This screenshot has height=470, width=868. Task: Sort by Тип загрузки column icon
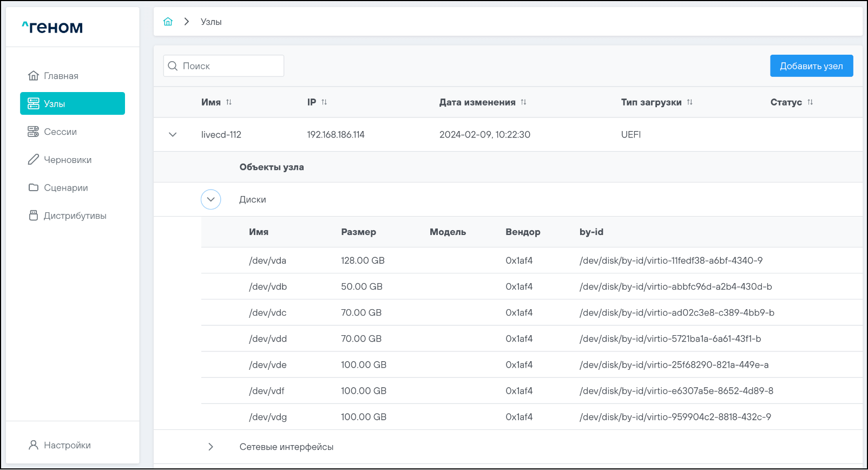pyautogui.click(x=689, y=102)
